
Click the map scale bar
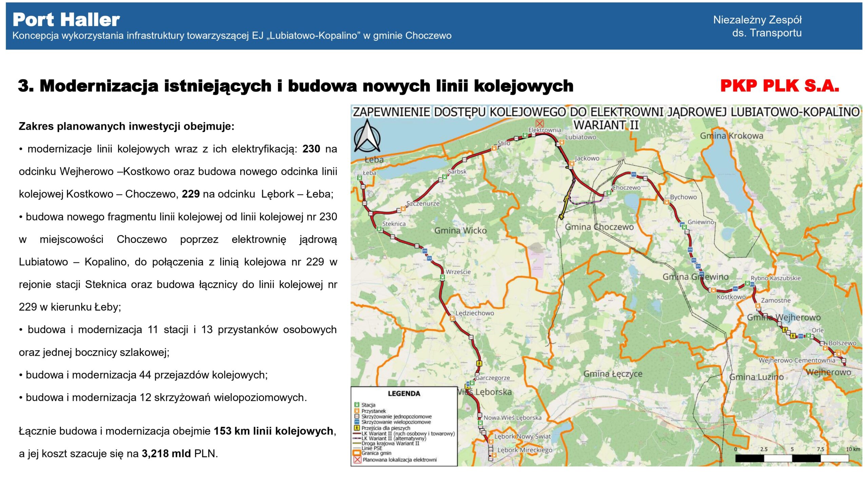pos(792,459)
